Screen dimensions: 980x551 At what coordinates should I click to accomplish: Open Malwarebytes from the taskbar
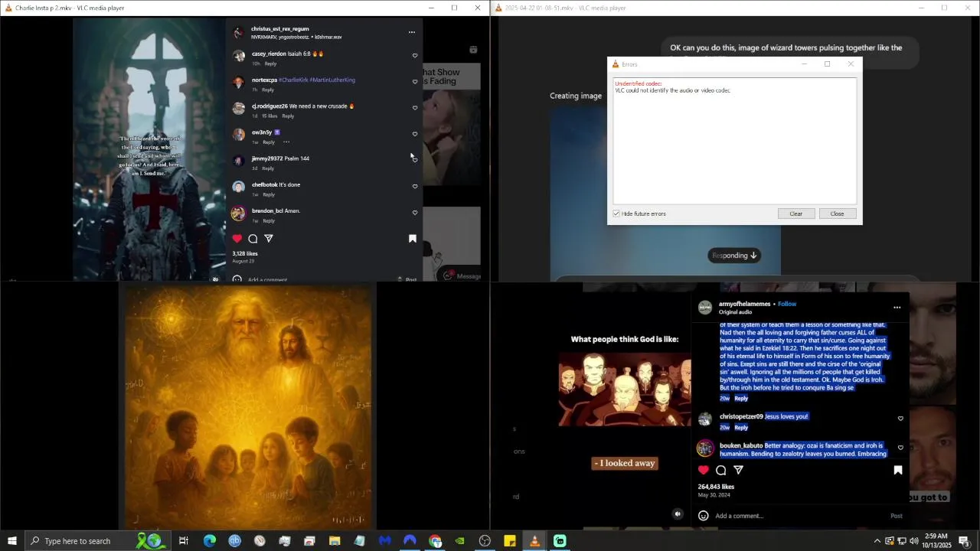point(384,541)
